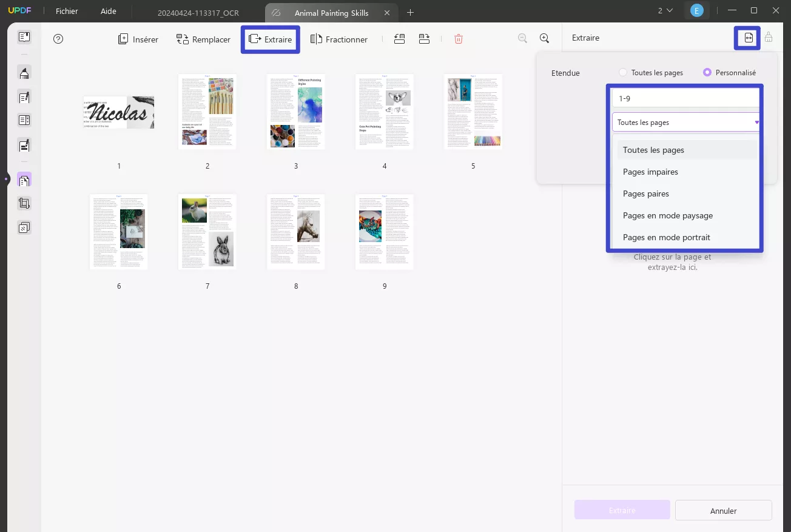
Task: Open the Fichier menu
Action: pos(67,11)
